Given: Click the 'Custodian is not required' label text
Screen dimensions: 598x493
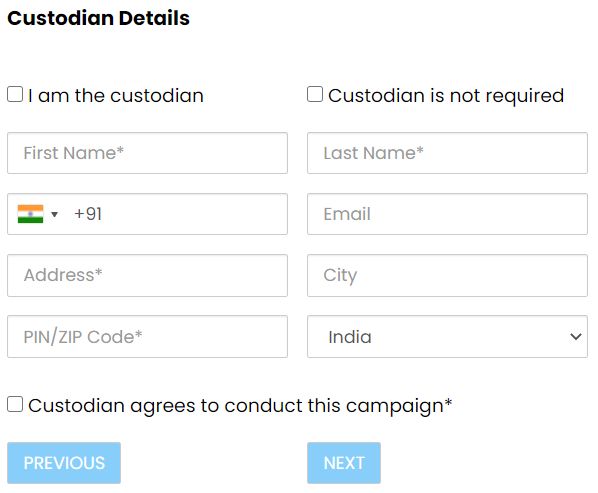Looking at the screenshot, I should 446,96.
